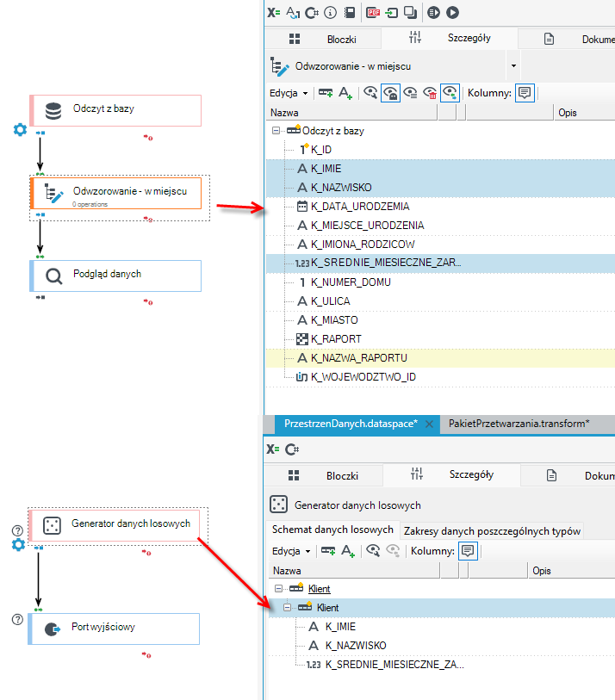
Task: Click the question mark icon beside Port wyjściowy block
Action: 17,619
